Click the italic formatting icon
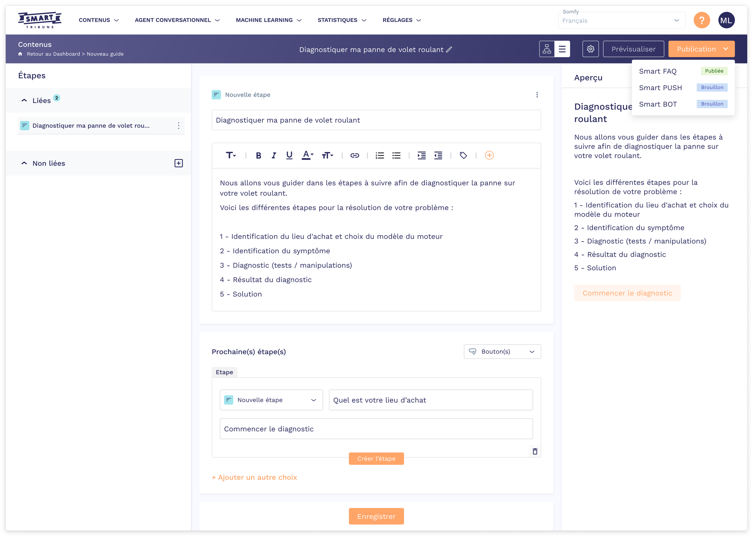The height and width of the screenshot is (541, 756). click(x=274, y=156)
